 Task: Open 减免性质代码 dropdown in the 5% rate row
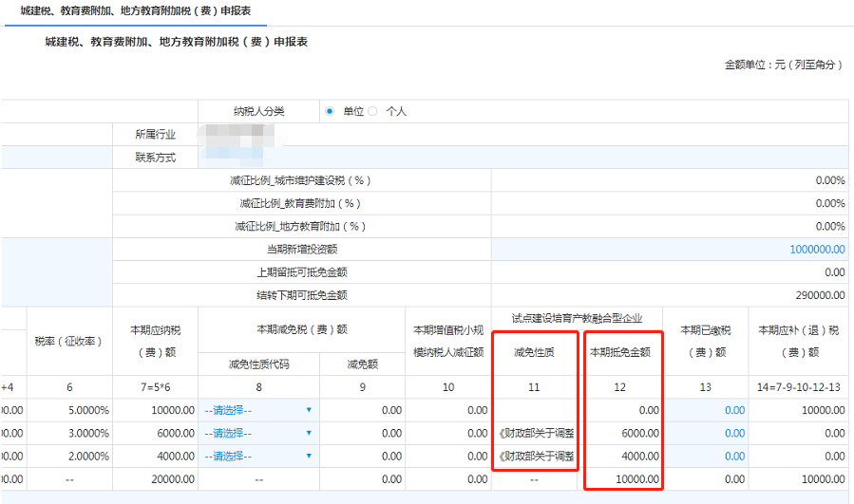coord(257,410)
